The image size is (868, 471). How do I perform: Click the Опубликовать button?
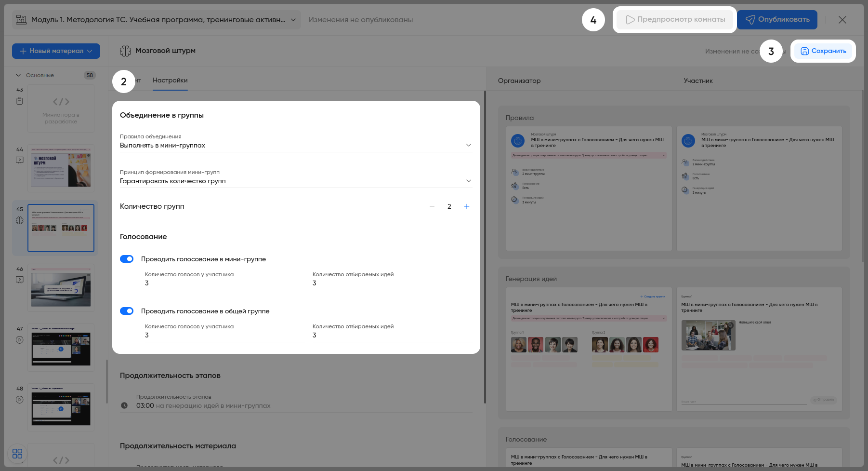[777, 20]
